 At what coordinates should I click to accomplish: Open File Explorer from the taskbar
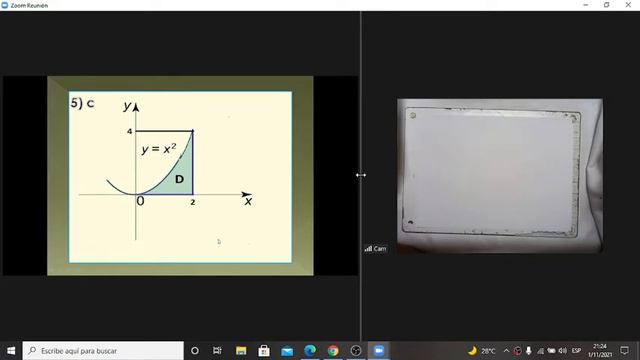pos(241,351)
